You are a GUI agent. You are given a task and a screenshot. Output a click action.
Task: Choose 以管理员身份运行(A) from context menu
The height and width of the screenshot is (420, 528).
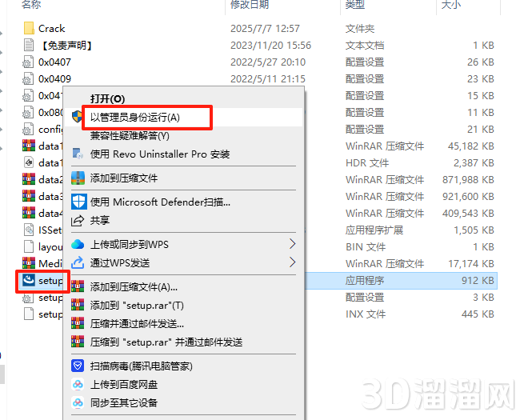pos(135,117)
